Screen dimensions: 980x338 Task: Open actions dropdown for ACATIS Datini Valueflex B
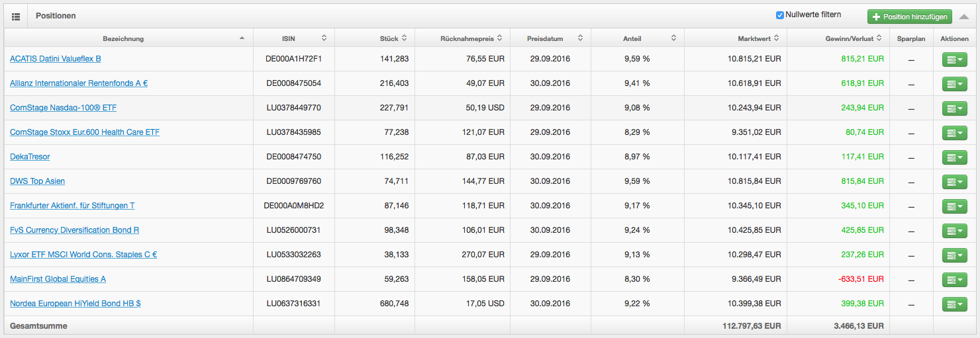(954, 60)
